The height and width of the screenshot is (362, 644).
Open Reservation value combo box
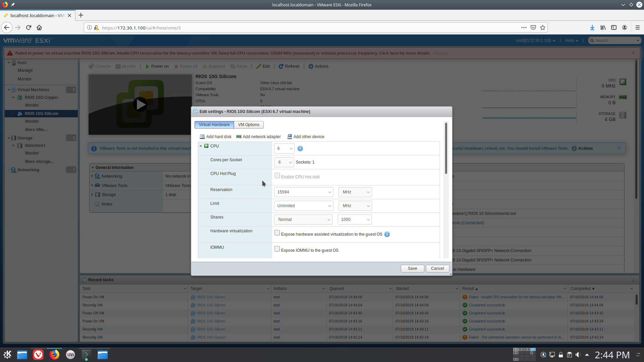pyautogui.click(x=304, y=192)
